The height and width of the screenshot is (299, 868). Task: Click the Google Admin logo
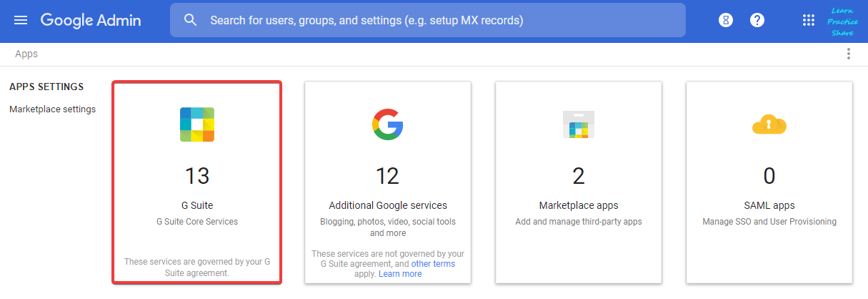click(x=91, y=20)
